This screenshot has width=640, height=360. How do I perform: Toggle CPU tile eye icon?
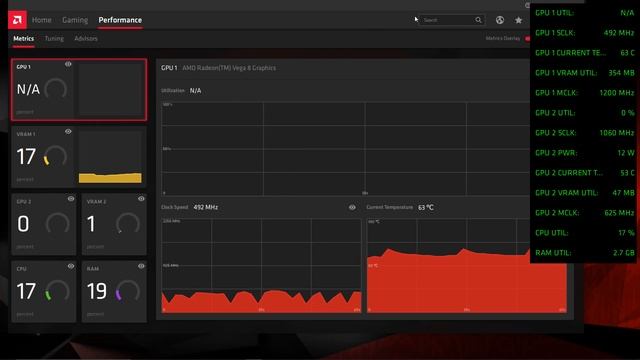(x=71, y=266)
